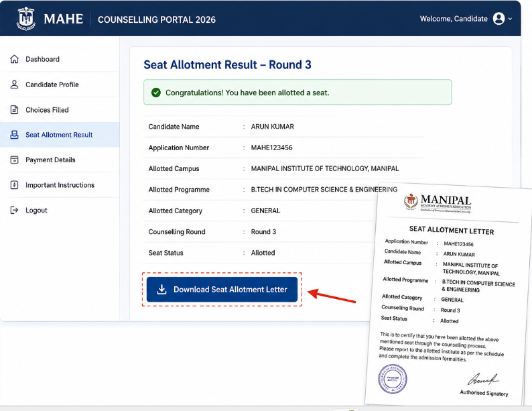This screenshot has width=532, height=411.
Task: View Important Instructions
Action: (x=60, y=185)
